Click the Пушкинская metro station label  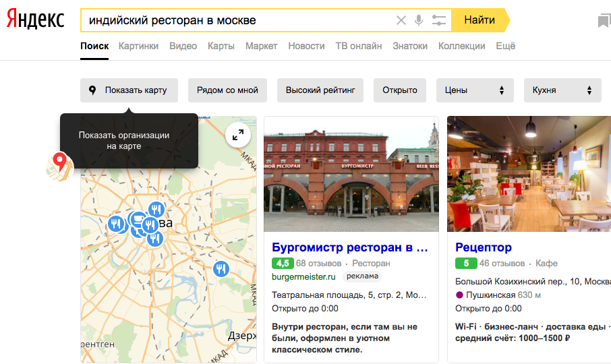490,295
